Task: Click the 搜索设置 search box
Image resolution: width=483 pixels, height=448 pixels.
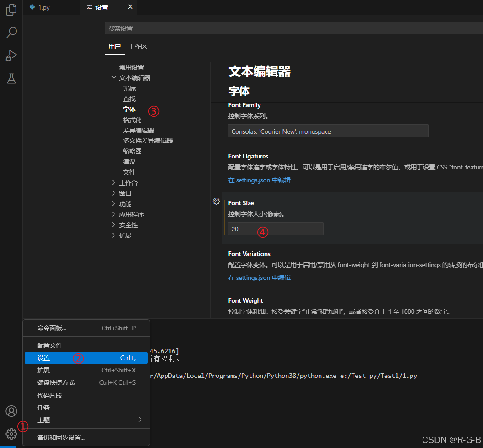Action: coord(293,28)
